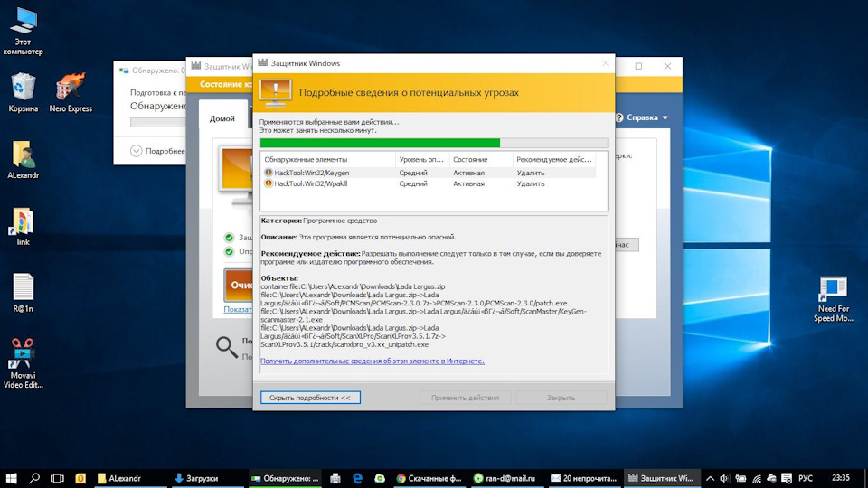
Task: Click Обнаруженные элементы column header
Action: tap(327, 159)
